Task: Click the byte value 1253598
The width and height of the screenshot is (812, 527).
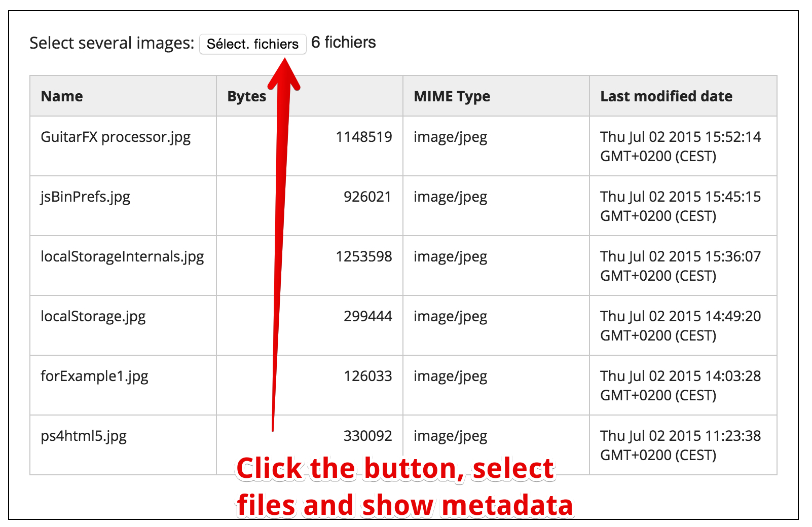Action: (x=364, y=256)
